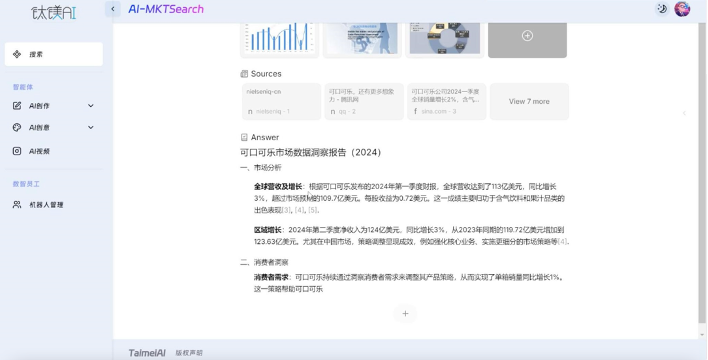This screenshot has height=360, width=708.
Task: Open the AI创作 menu item
Action: (x=54, y=106)
